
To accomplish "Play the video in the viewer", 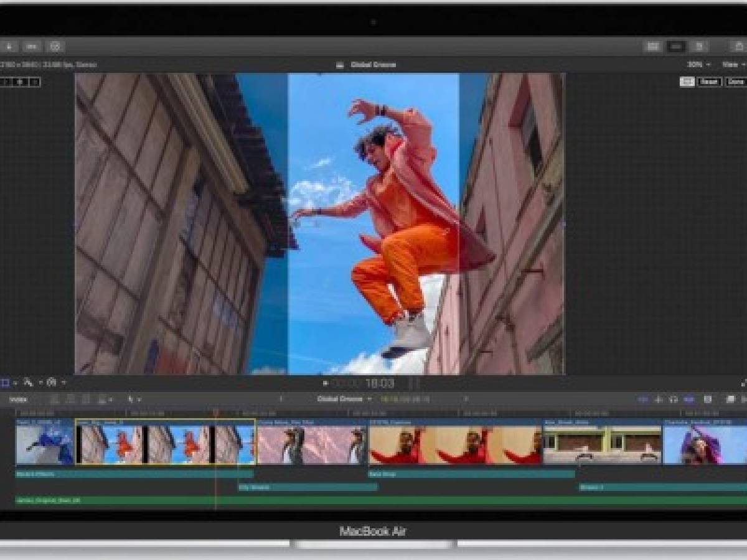I will click(x=325, y=383).
